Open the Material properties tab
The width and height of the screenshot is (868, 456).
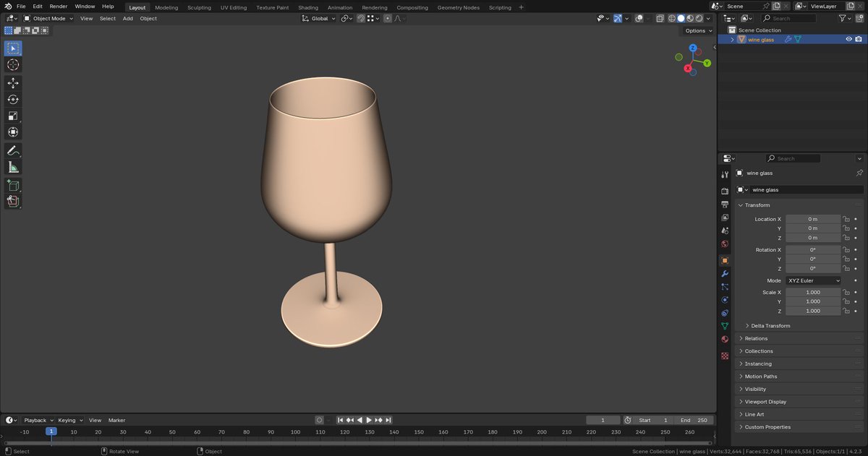[x=725, y=339]
